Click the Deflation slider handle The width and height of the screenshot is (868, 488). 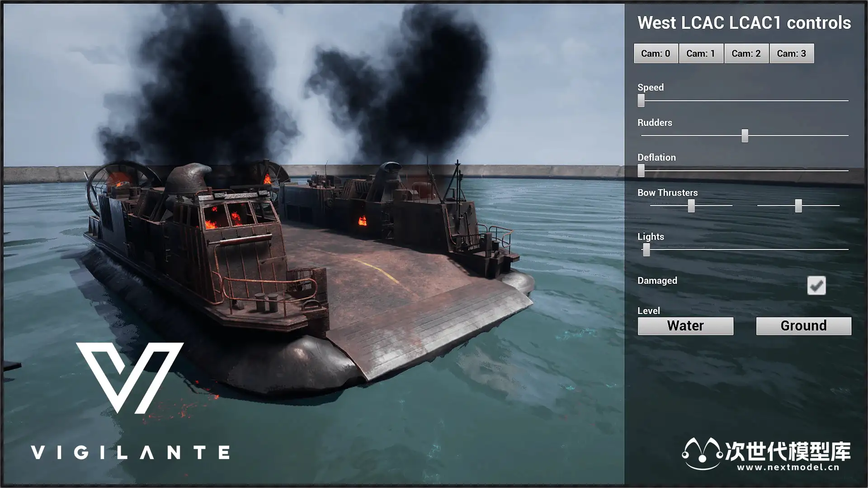tap(641, 170)
